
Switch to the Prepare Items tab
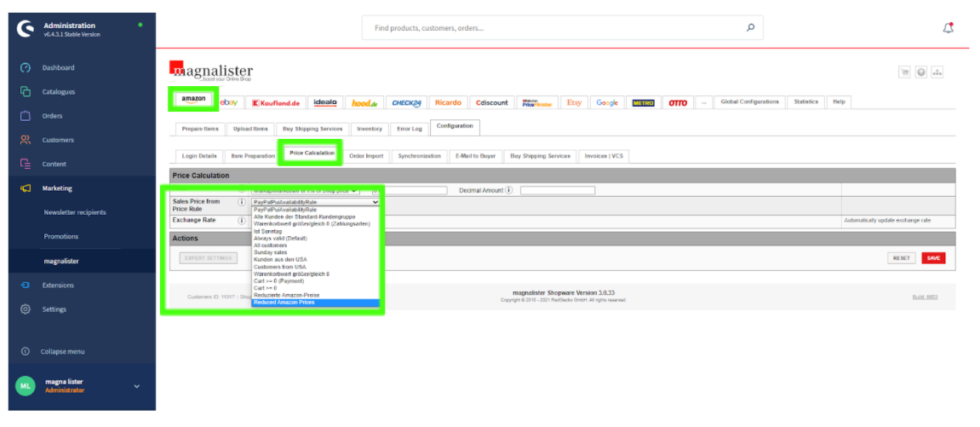(200, 129)
